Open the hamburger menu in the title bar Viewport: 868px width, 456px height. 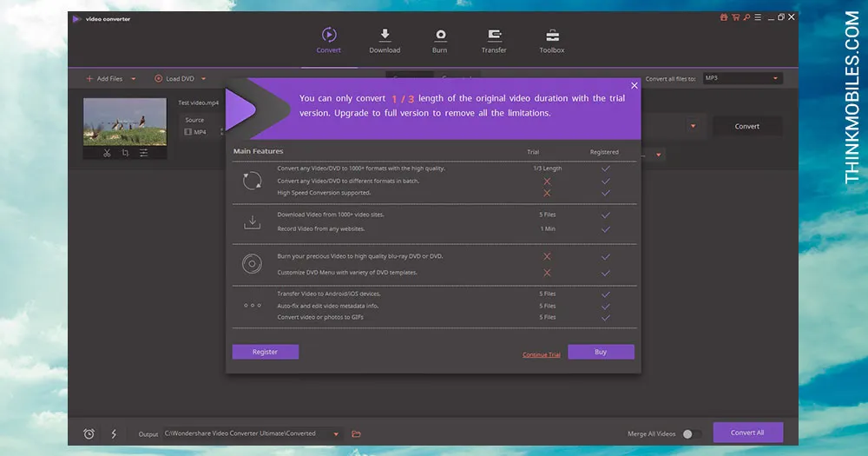tap(758, 17)
